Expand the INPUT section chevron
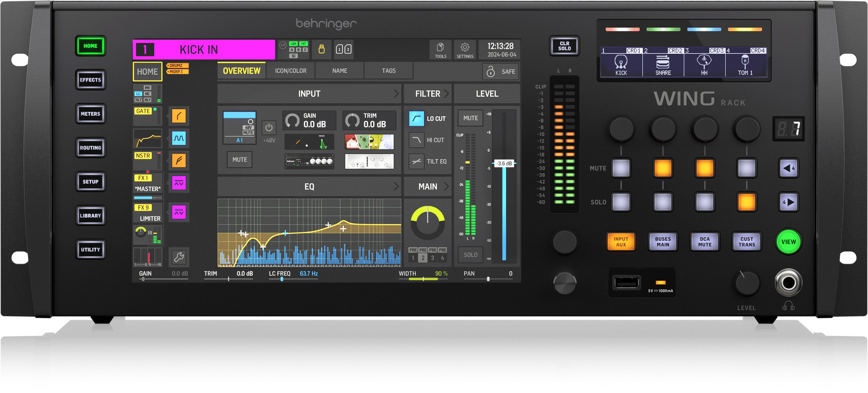This screenshot has width=868, height=393. point(396,94)
